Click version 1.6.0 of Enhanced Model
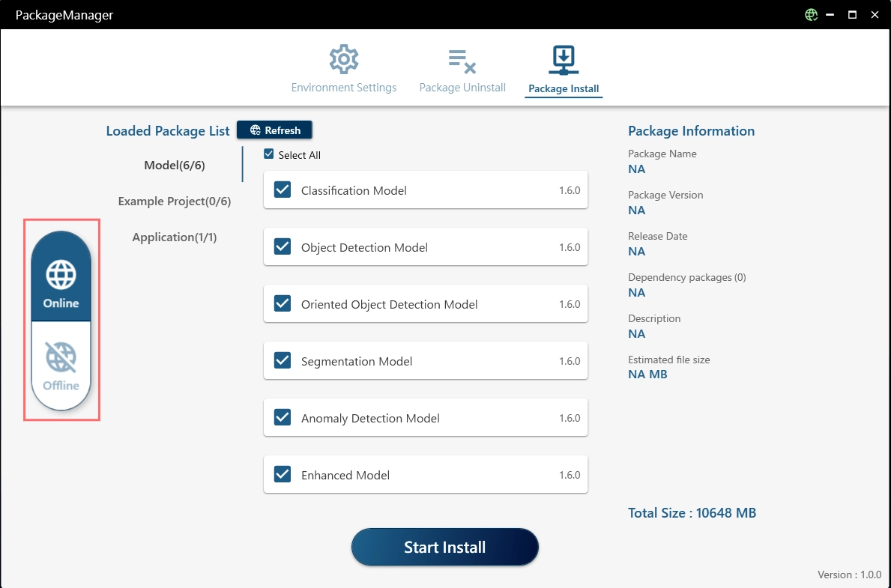The image size is (891, 588). (x=570, y=475)
